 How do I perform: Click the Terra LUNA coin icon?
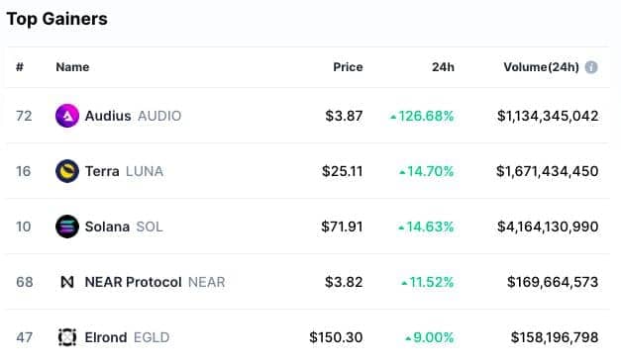[67, 171]
